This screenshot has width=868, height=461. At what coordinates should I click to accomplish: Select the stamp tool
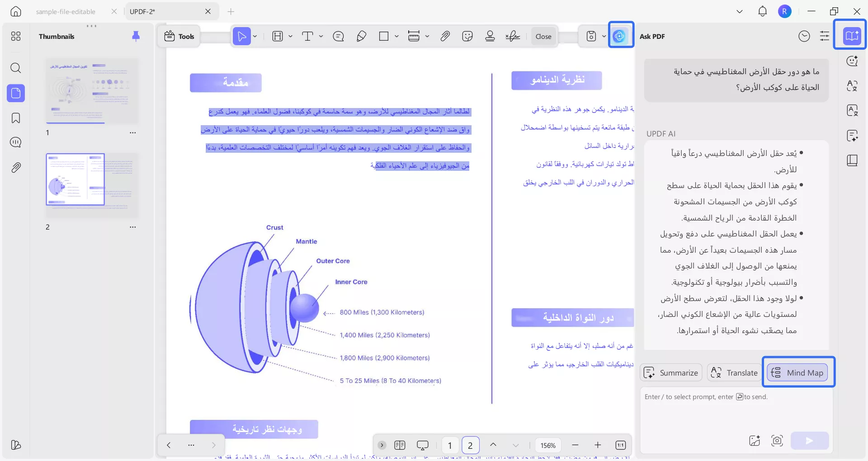click(490, 36)
